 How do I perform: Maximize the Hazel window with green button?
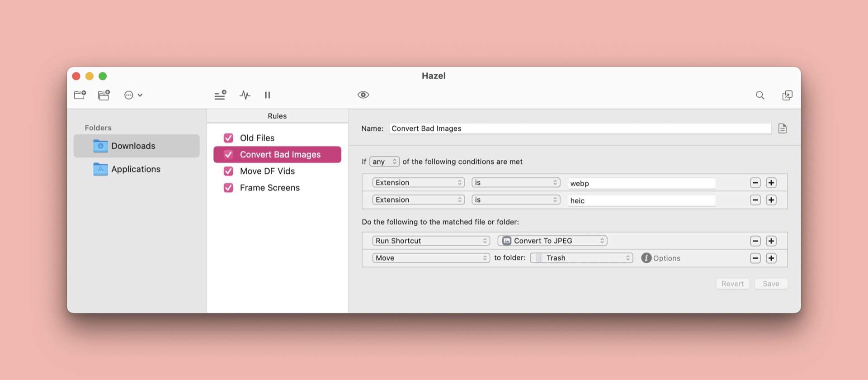[x=103, y=76]
